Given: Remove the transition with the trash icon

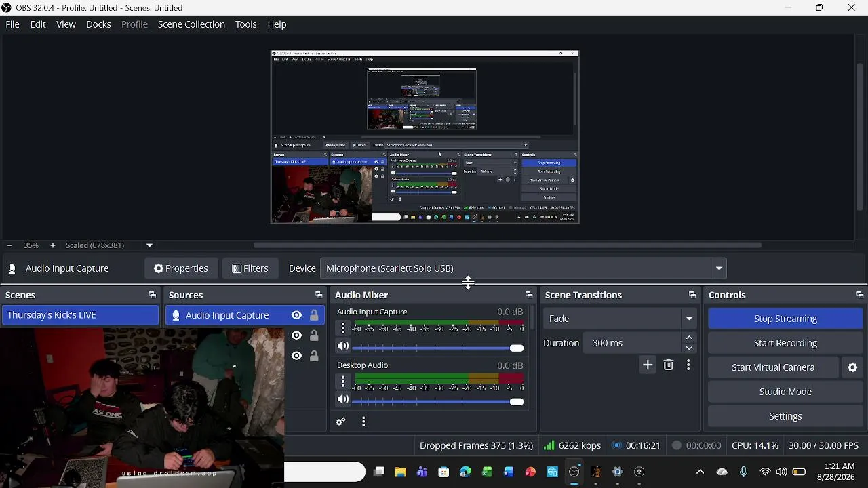Looking at the screenshot, I should (669, 365).
